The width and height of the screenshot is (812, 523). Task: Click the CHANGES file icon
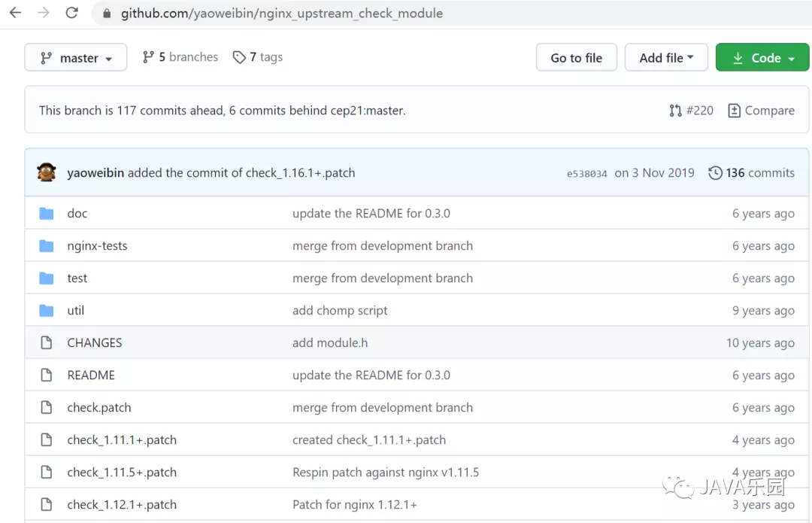tap(47, 343)
